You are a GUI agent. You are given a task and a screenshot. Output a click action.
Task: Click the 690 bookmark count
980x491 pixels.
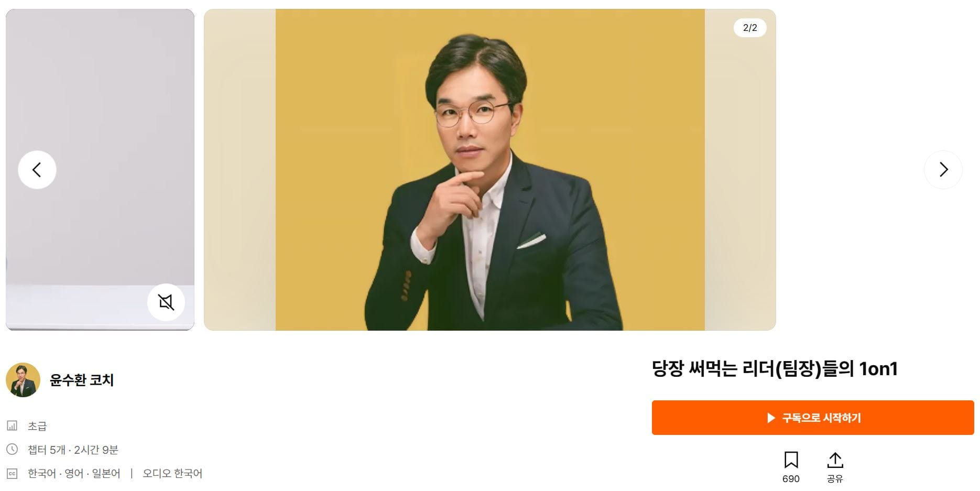791,479
